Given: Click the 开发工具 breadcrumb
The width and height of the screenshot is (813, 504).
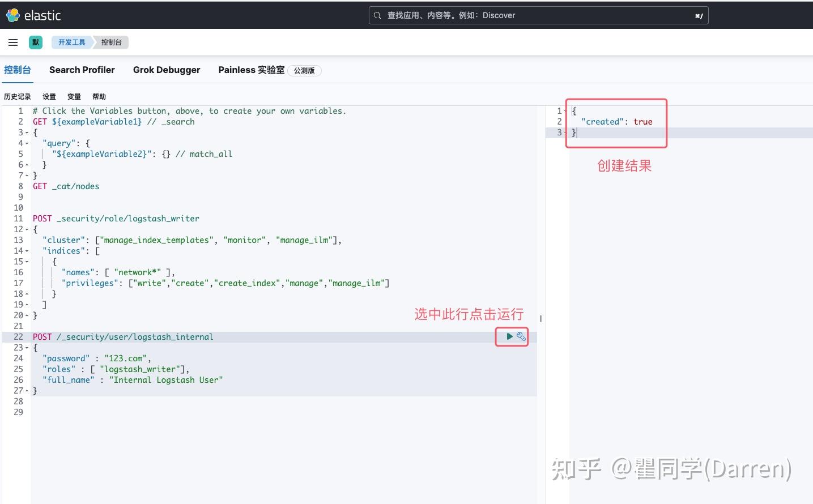Looking at the screenshot, I should [x=71, y=42].
